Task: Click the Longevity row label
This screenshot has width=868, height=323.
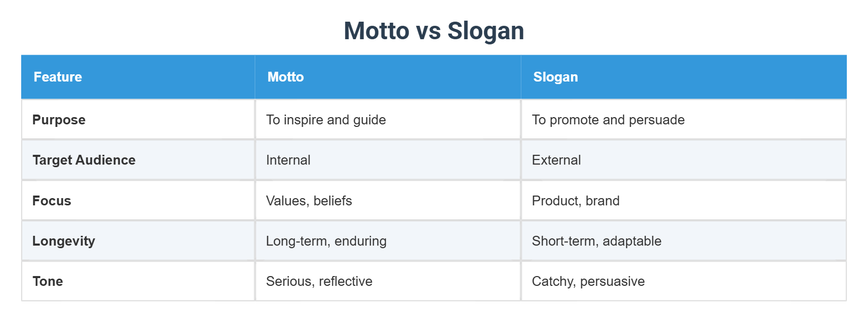Action: (64, 241)
